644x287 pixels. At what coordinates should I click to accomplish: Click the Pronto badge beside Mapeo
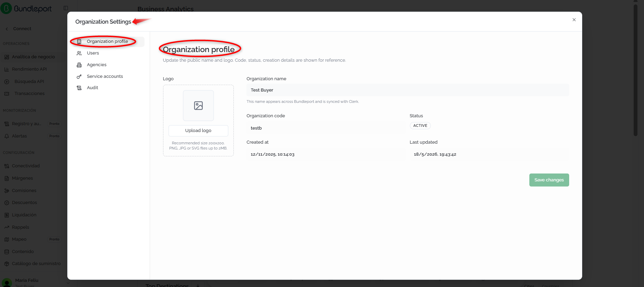click(54, 239)
